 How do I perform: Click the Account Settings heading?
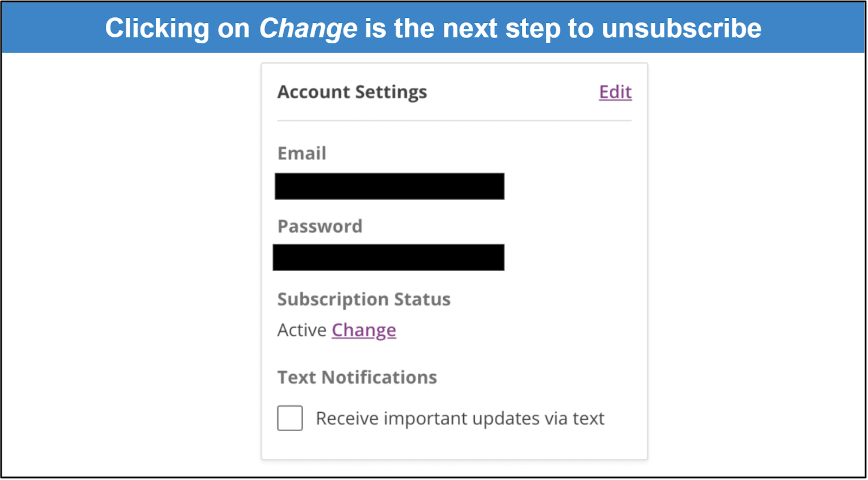pos(352,92)
